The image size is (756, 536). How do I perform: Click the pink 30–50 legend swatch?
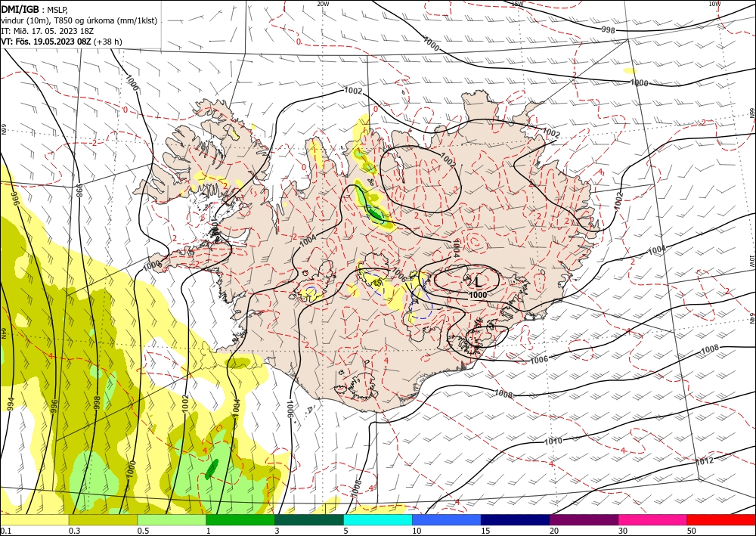tap(653, 519)
